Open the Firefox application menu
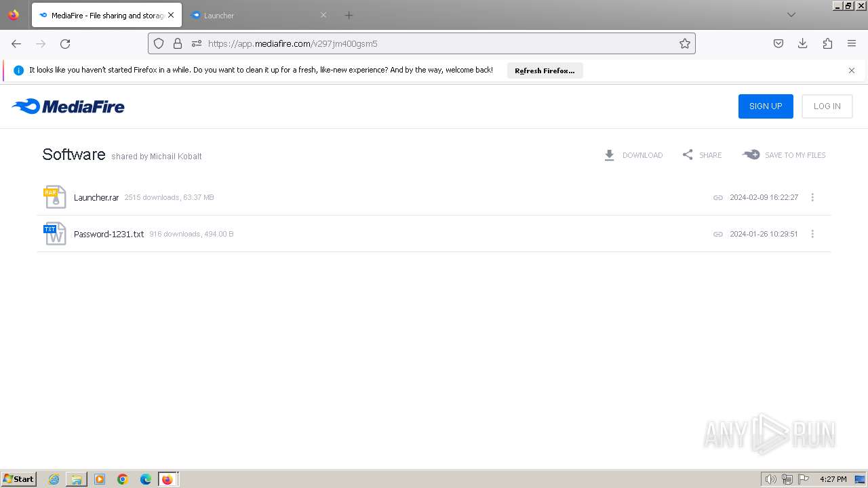 click(852, 43)
